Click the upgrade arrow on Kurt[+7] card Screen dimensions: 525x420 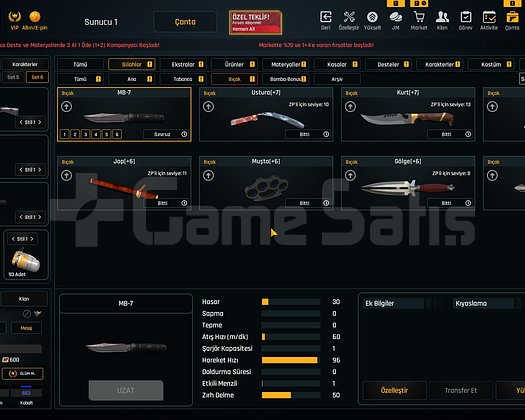350,107
